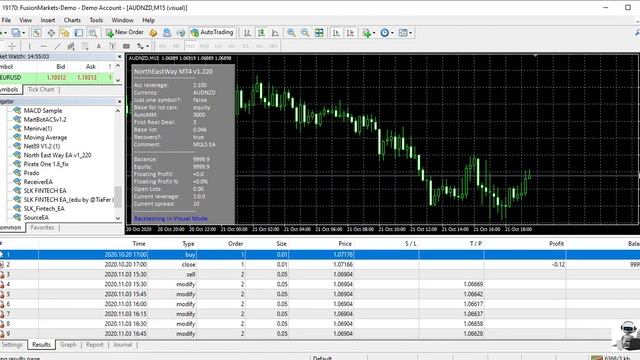Image resolution: width=640 pixels, height=360 pixels.
Task: Open the Charts menu
Action: [72, 20]
